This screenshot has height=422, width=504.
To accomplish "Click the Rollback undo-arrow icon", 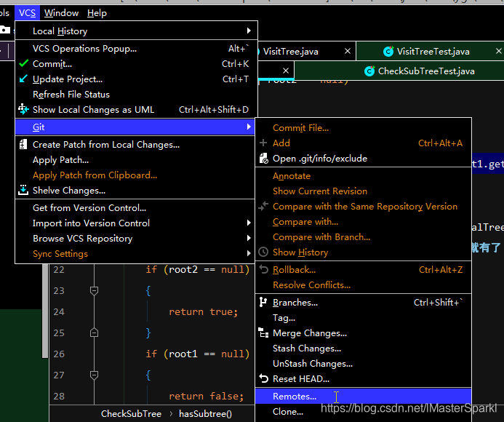I will coord(263,269).
